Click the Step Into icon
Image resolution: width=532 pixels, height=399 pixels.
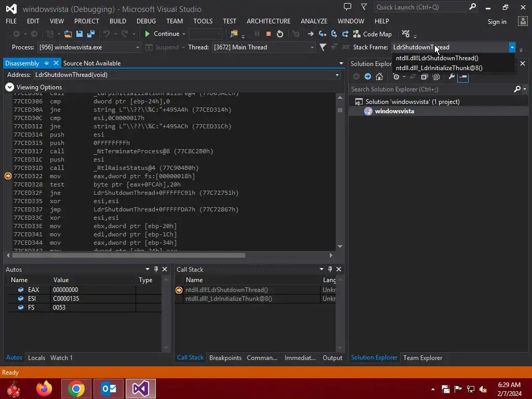pos(322,34)
